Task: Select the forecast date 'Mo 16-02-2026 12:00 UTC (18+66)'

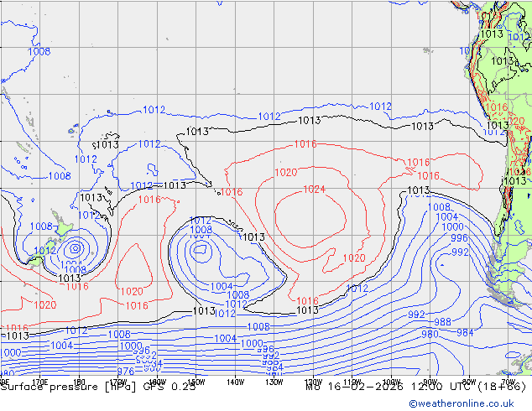Action: click(415, 387)
